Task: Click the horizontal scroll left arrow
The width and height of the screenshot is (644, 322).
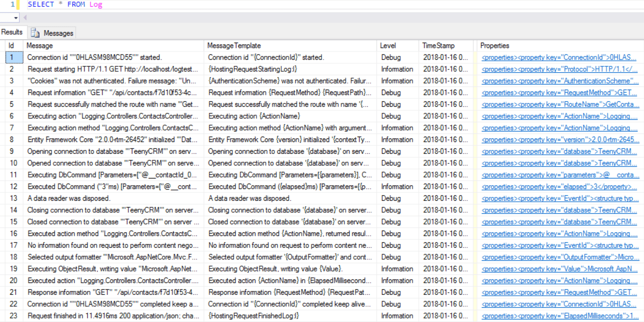Action: point(25,18)
